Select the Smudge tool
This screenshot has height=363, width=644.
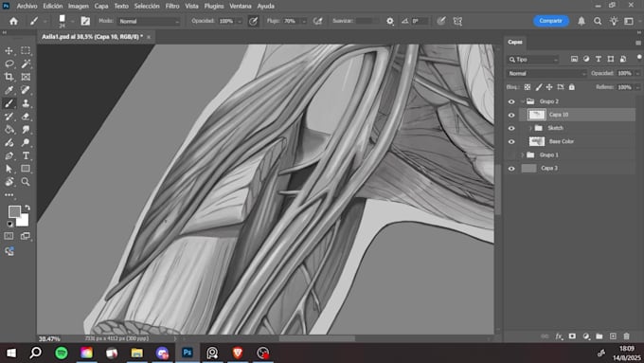point(26,130)
